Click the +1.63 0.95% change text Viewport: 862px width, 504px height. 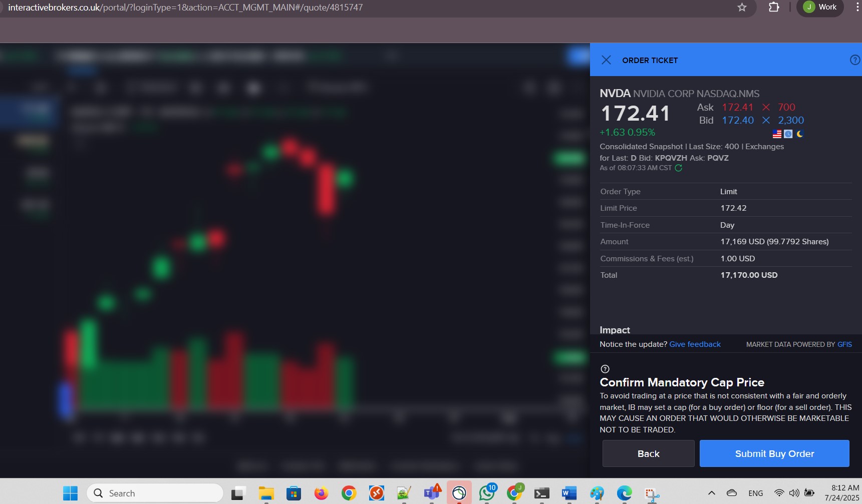(x=627, y=133)
